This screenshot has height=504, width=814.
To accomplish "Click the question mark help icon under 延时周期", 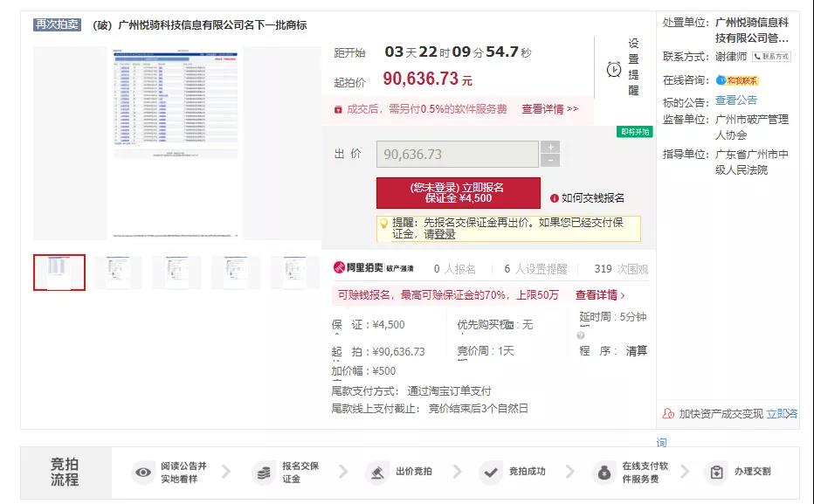I will click(x=581, y=335).
